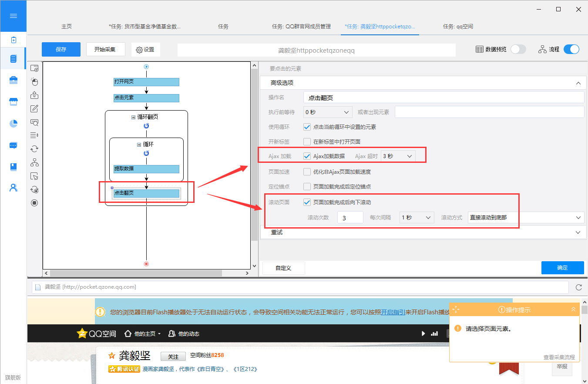Viewport: 588px width, 384px height.
Task: Select the branch condition tool
Action: pos(34,162)
